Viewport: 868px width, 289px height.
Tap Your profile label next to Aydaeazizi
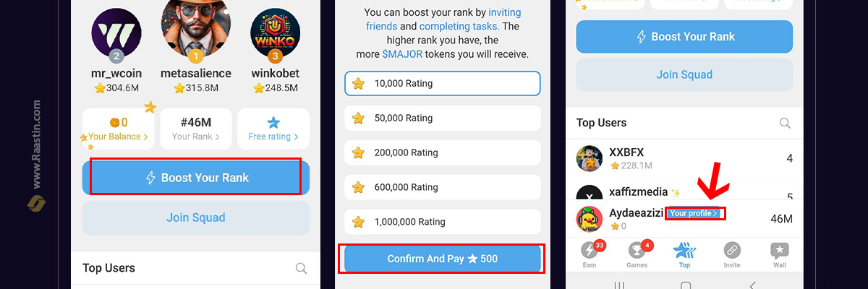click(x=694, y=213)
